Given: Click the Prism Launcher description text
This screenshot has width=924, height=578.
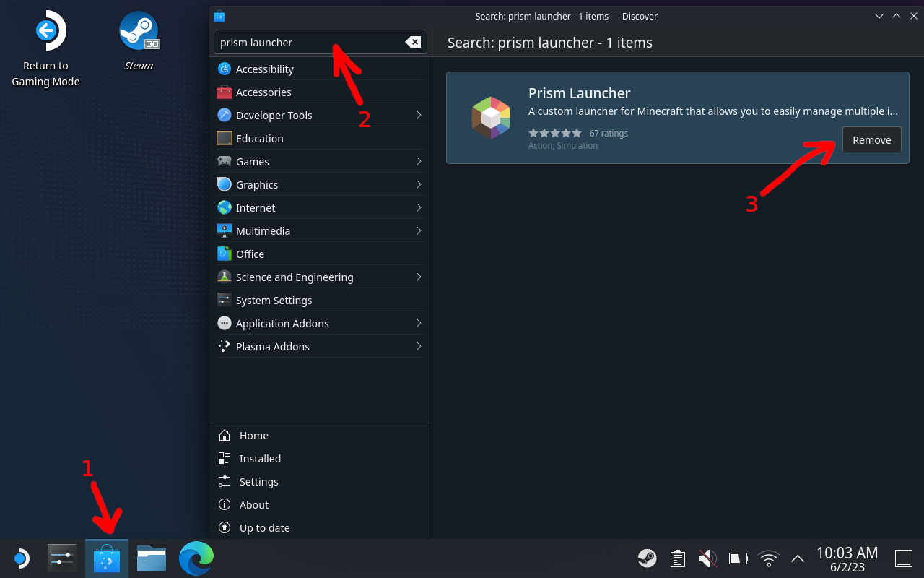Looking at the screenshot, I should point(713,111).
